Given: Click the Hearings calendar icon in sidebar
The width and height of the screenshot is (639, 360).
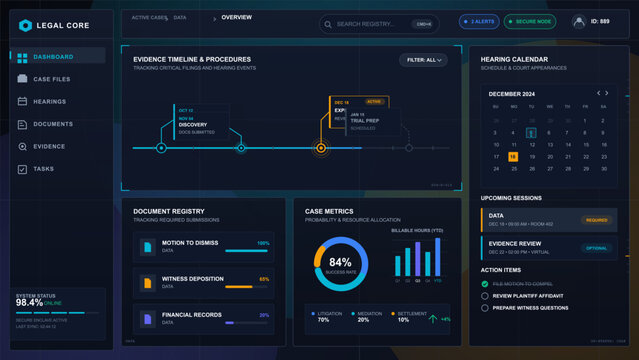Looking at the screenshot, I should (x=22, y=101).
